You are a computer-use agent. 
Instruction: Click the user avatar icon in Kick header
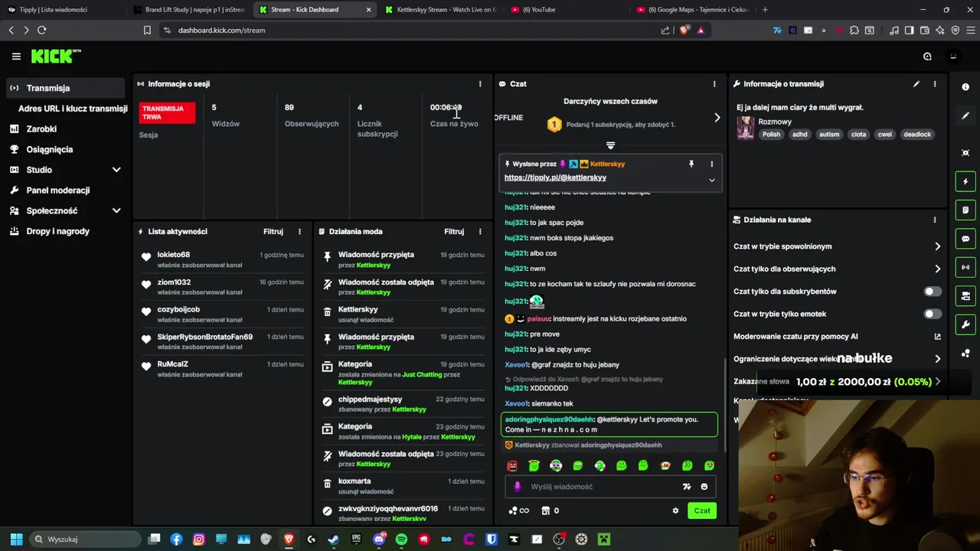[953, 56]
